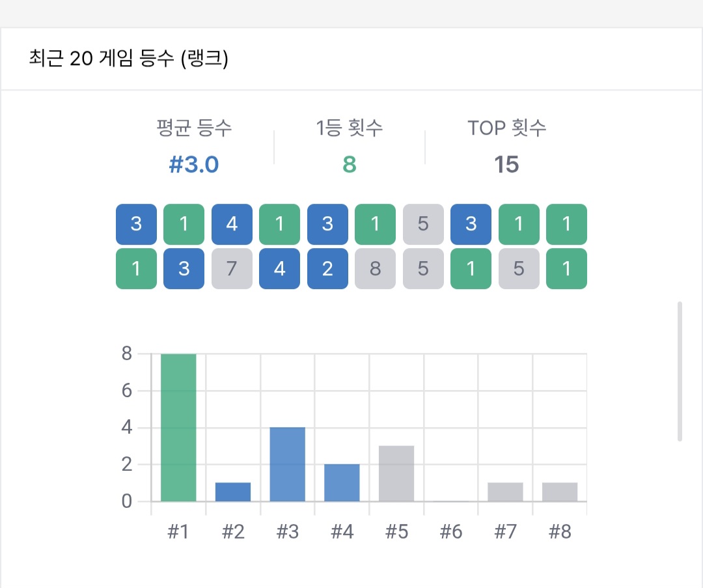
Task: Click the rank 4 badge in top row
Action: pyautogui.click(x=232, y=224)
